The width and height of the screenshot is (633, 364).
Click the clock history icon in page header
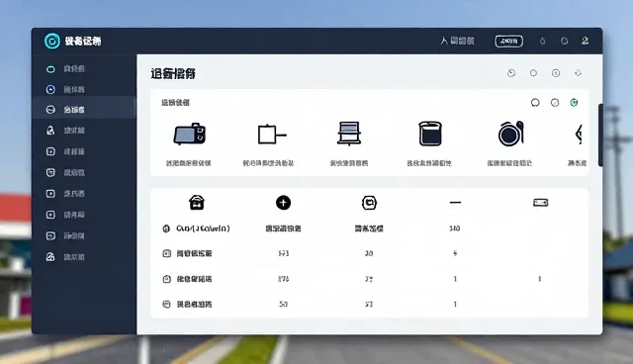[511, 73]
